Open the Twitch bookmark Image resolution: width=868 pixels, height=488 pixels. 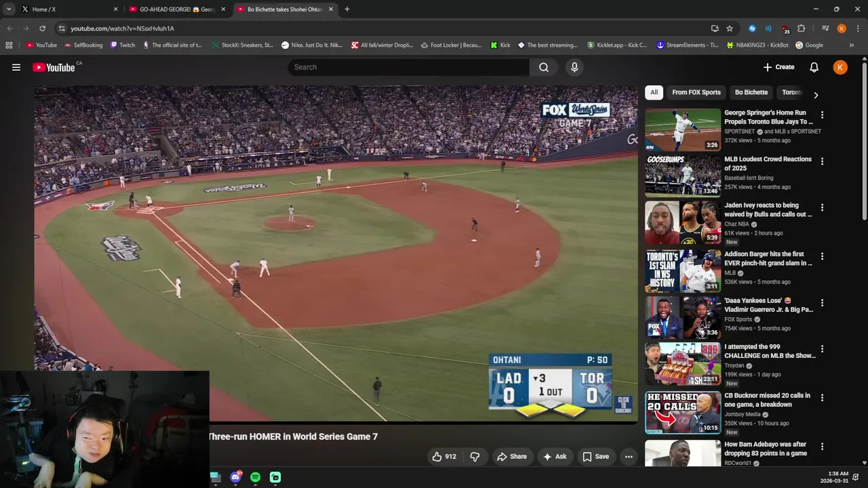pos(123,45)
